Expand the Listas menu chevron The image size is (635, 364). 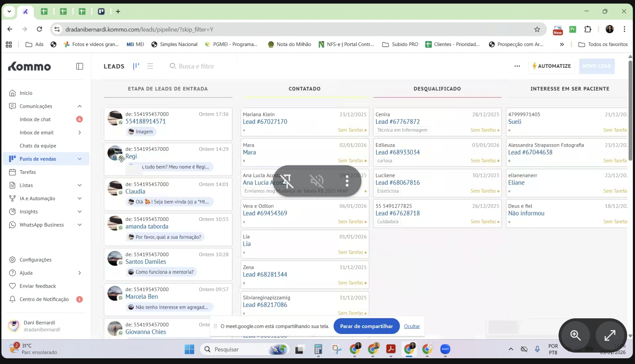pos(80,185)
